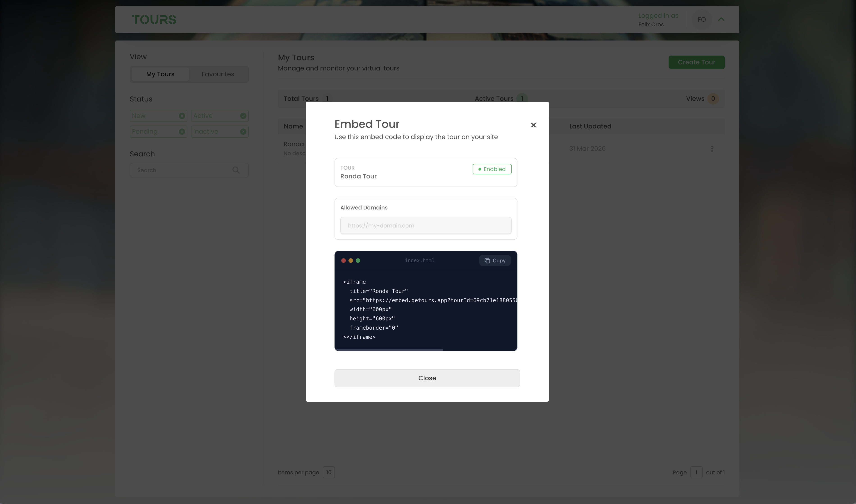The image size is (856, 504).
Task: Click the Allowed Domains input field
Action: click(426, 225)
